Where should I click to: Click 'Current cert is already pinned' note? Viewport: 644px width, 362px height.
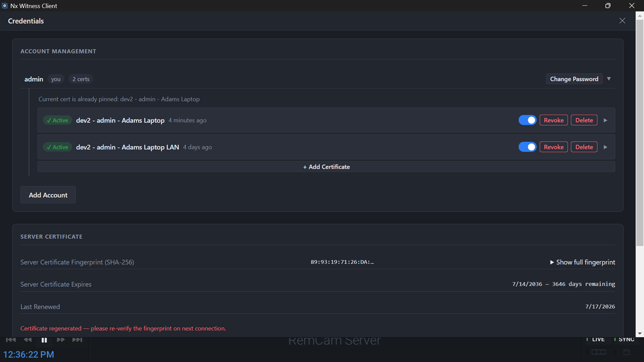[x=119, y=99]
